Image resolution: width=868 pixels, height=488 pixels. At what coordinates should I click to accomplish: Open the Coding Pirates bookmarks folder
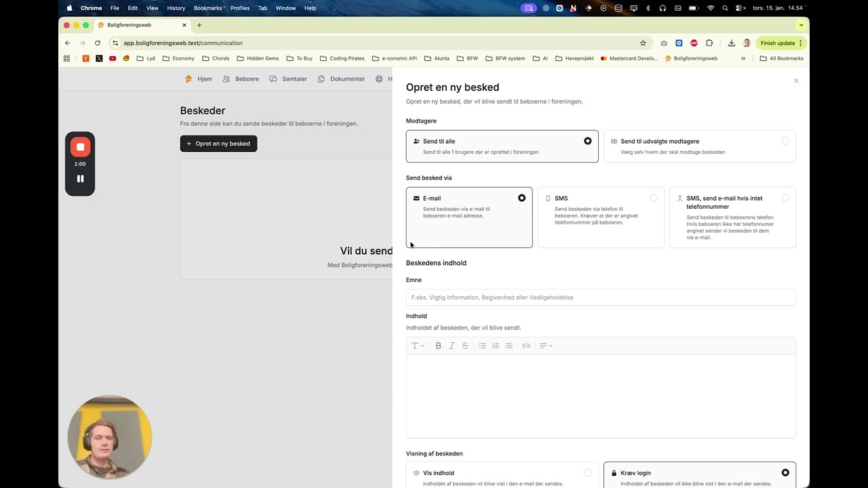342,58
